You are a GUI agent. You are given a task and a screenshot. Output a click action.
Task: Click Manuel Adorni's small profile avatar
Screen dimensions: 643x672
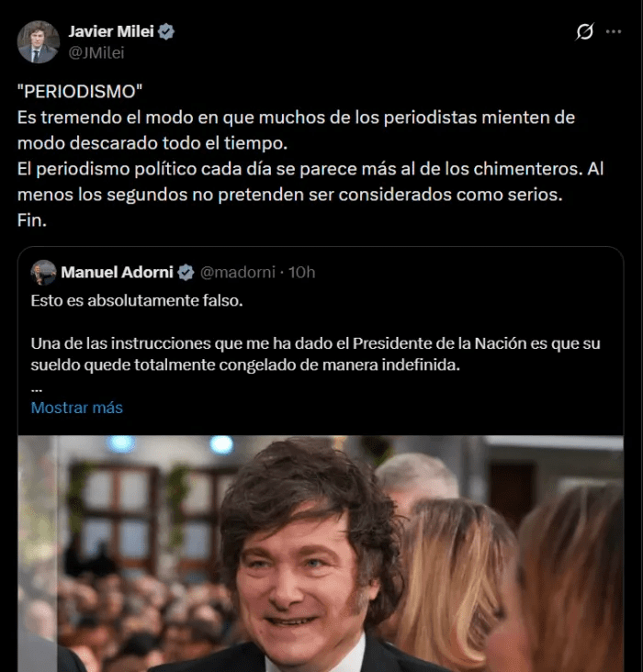click(43, 272)
